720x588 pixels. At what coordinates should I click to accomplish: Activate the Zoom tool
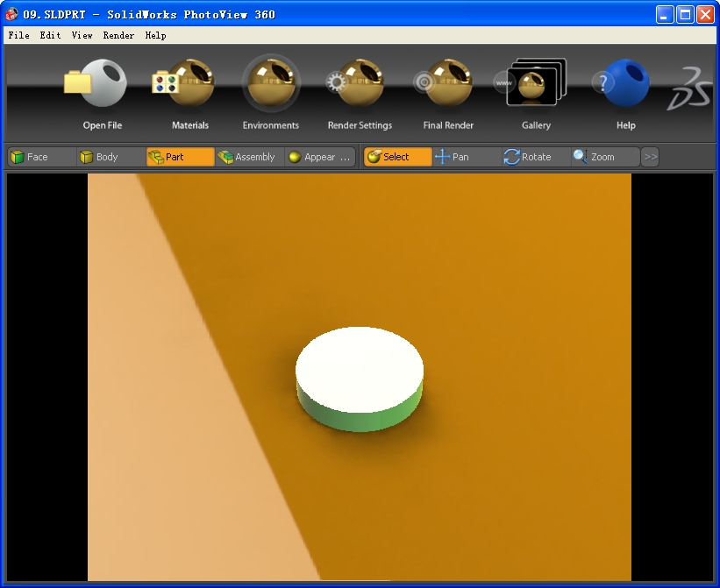[606, 157]
